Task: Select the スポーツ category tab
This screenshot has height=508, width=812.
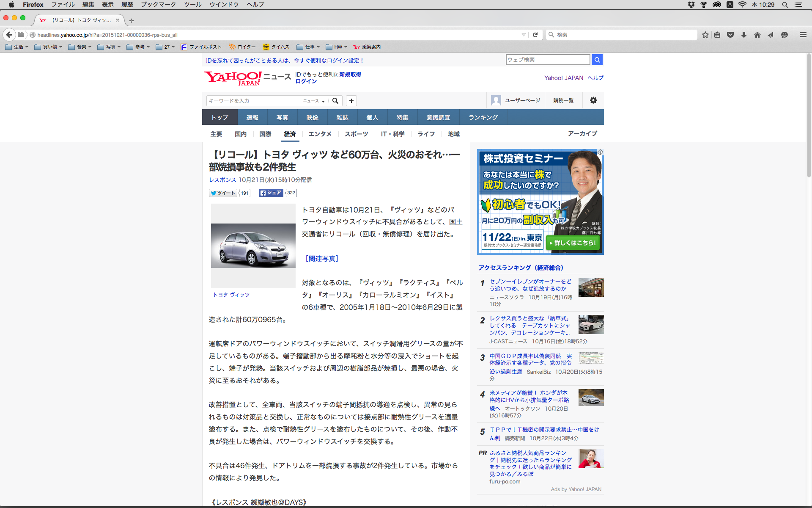Action: (356, 134)
